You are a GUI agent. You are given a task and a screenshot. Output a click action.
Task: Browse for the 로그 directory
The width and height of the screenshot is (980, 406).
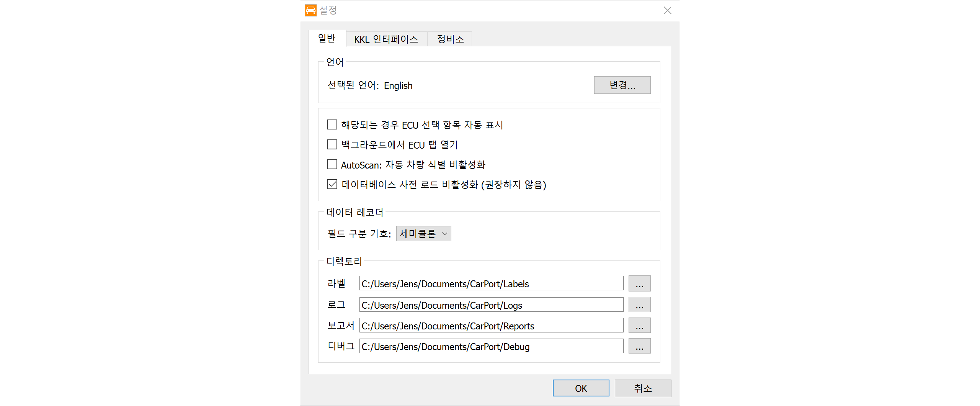[x=639, y=304]
